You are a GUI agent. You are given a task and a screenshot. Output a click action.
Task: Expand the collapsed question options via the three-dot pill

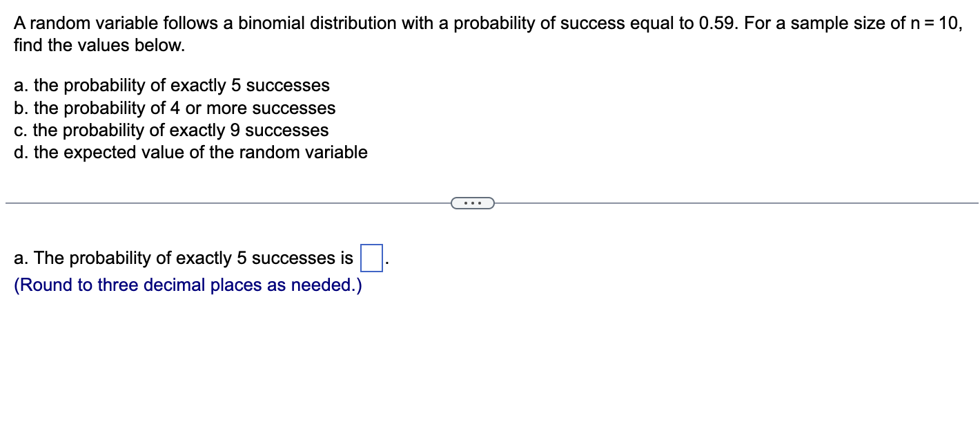tap(473, 202)
